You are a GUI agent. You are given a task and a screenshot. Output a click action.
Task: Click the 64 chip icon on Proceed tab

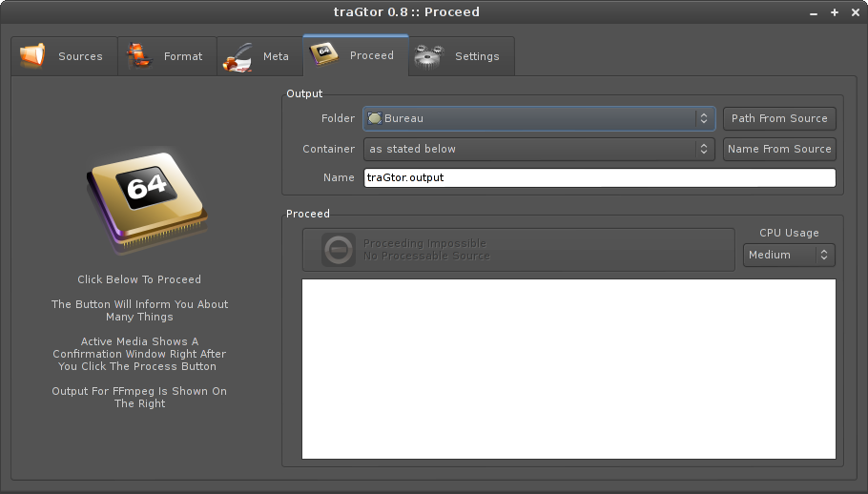[x=324, y=54]
